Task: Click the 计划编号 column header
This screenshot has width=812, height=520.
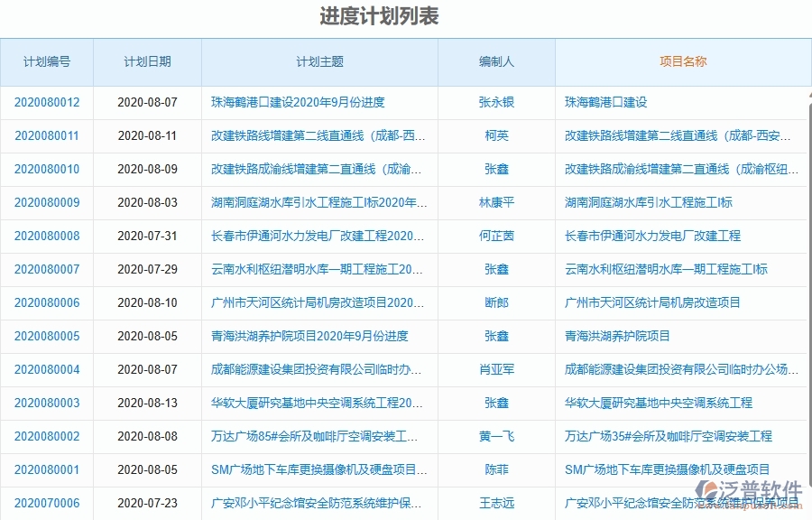Action: click(x=47, y=61)
